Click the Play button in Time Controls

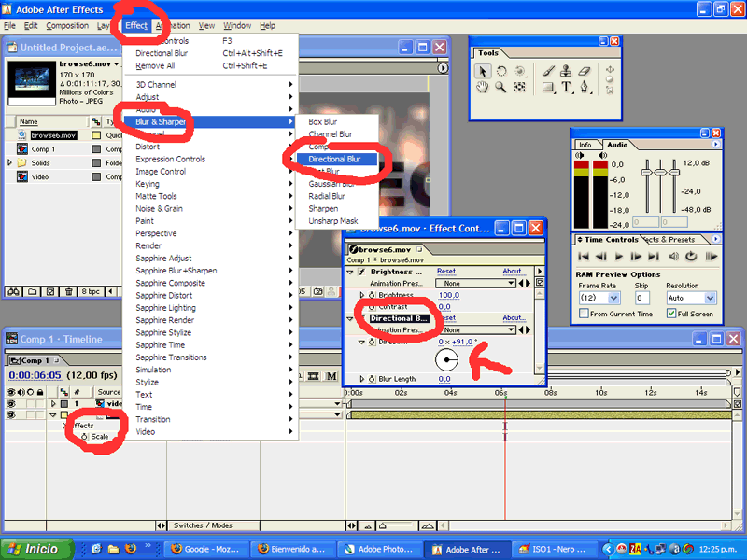pyautogui.click(x=619, y=257)
